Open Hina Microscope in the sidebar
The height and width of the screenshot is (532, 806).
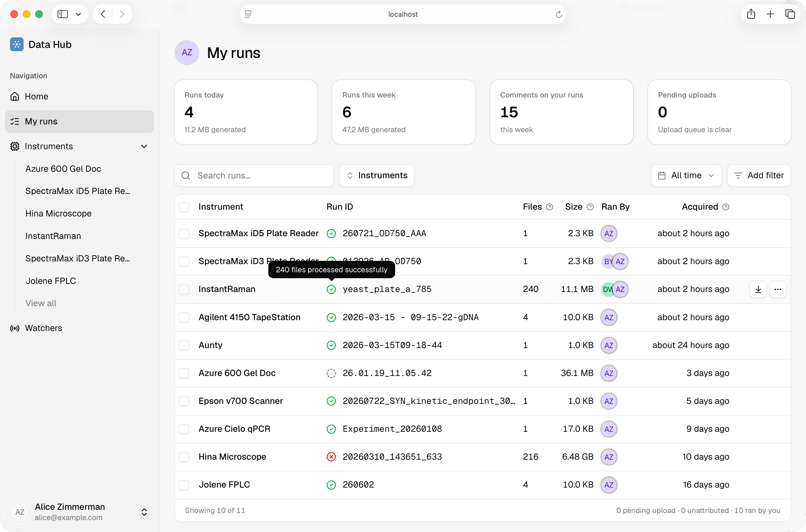pyautogui.click(x=58, y=213)
